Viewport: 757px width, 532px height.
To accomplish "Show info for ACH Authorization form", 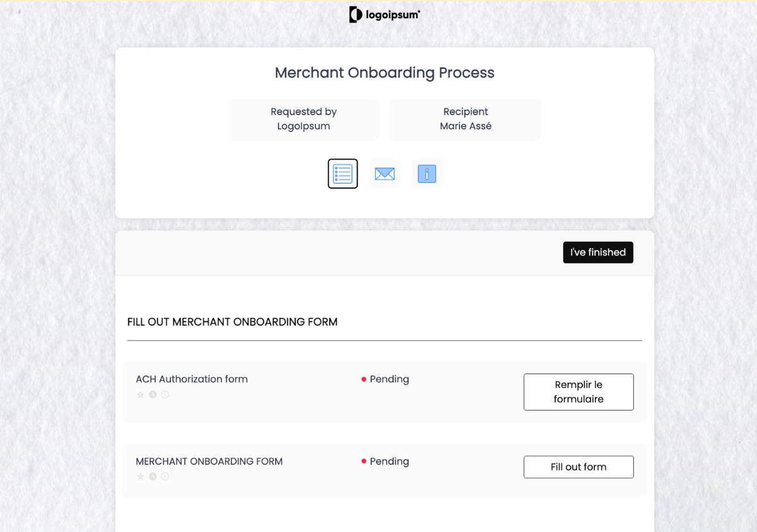I will click(x=165, y=395).
